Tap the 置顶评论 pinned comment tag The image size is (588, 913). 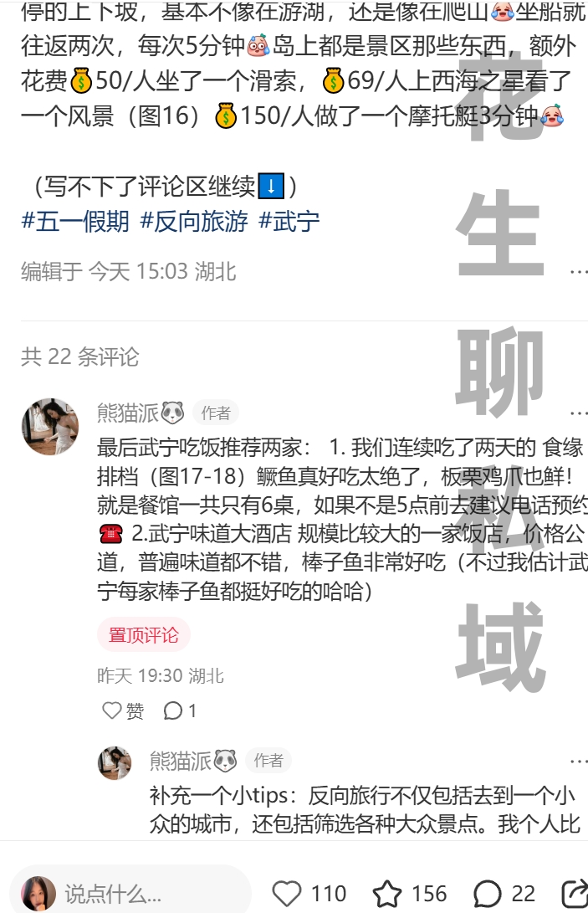click(144, 634)
